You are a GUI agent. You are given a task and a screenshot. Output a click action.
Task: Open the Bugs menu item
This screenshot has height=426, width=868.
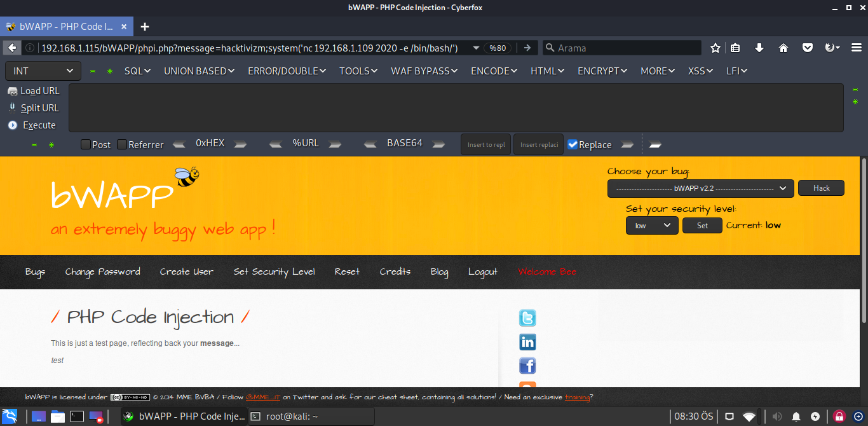tap(36, 272)
